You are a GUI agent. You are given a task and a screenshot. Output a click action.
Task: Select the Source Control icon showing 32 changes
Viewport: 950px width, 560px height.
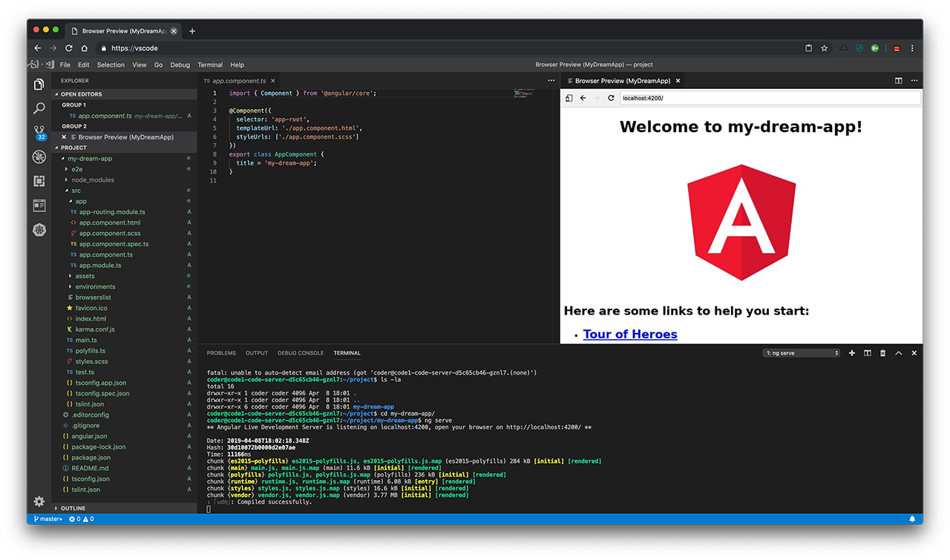[39, 132]
